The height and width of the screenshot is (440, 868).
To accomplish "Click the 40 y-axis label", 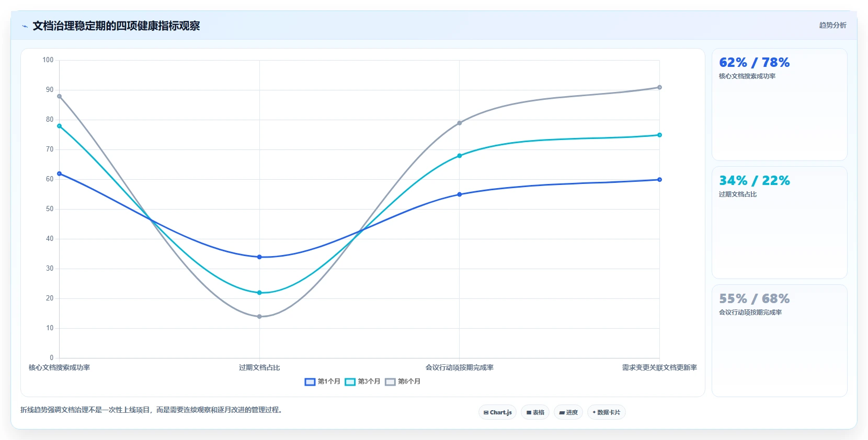I will pos(50,239).
